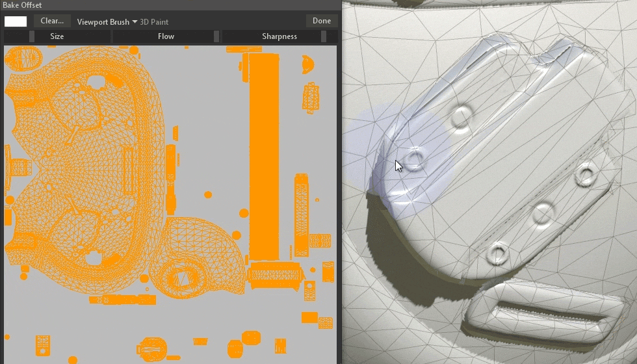Click the Flow slider

click(166, 36)
